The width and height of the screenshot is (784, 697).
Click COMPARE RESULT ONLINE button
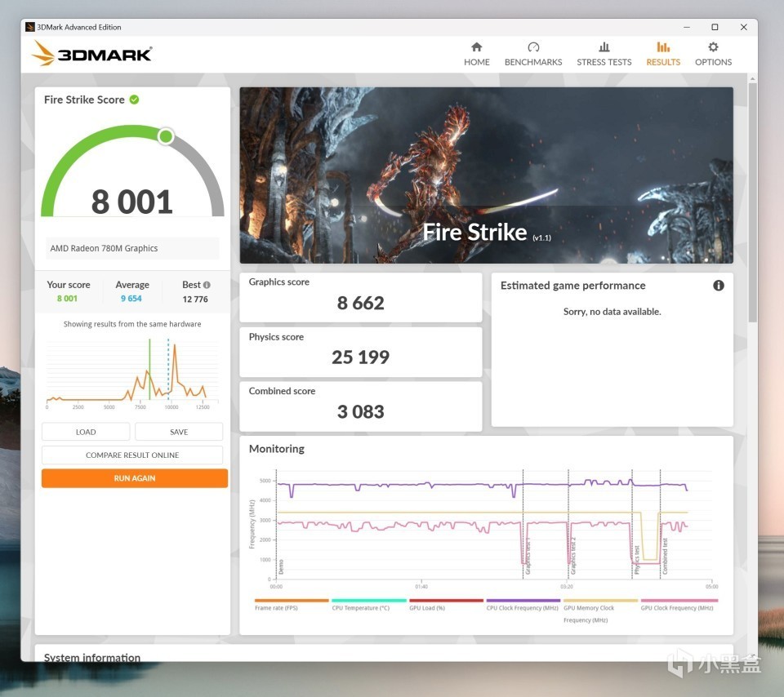click(x=132, y=455)
